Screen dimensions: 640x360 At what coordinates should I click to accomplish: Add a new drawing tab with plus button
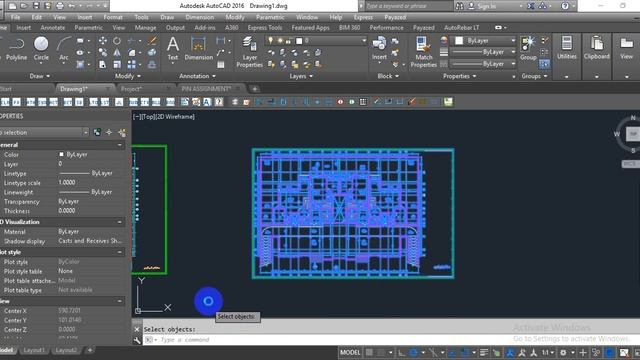(254, 89)
